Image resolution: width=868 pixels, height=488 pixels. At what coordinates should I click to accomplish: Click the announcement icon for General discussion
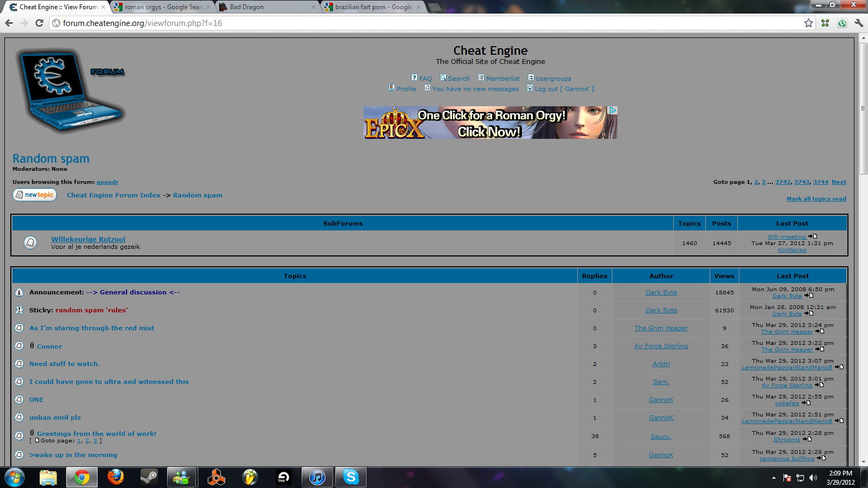[19, 292]
